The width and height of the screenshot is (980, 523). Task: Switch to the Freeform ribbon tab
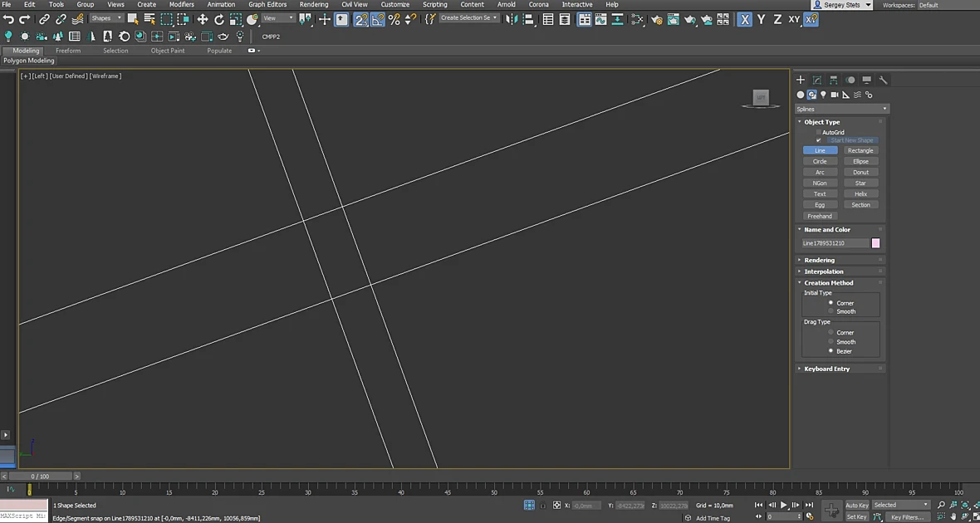[x=68, y=51]
